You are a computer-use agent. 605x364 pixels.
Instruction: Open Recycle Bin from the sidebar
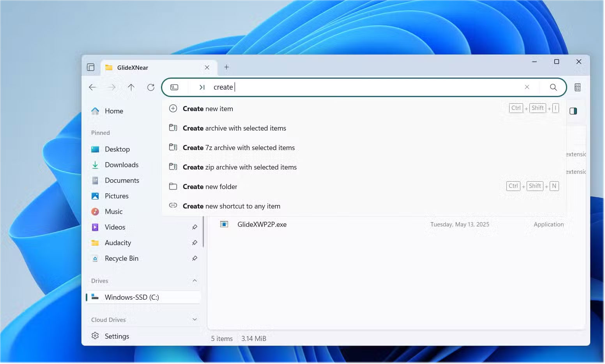[121, 258]
